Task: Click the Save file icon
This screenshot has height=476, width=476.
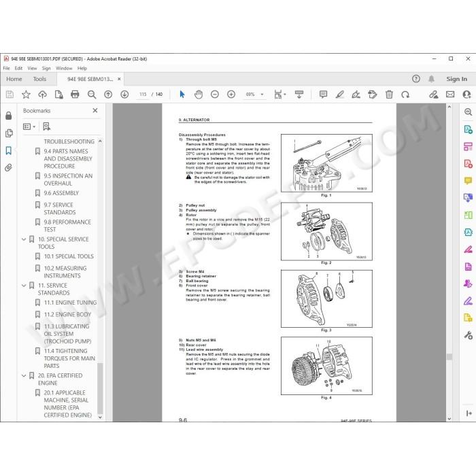Action: [x=10, y=95]
